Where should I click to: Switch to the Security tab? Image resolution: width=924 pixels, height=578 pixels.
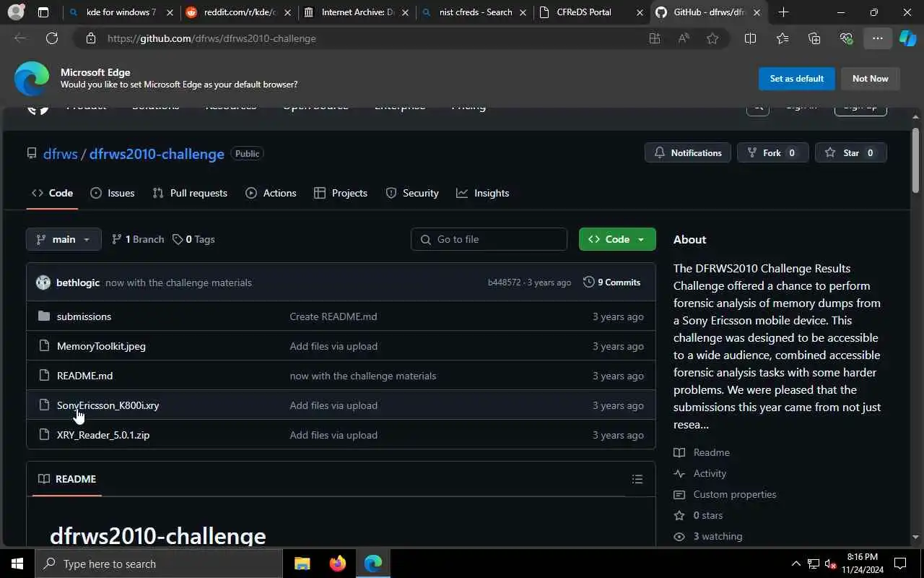point(412,193)
